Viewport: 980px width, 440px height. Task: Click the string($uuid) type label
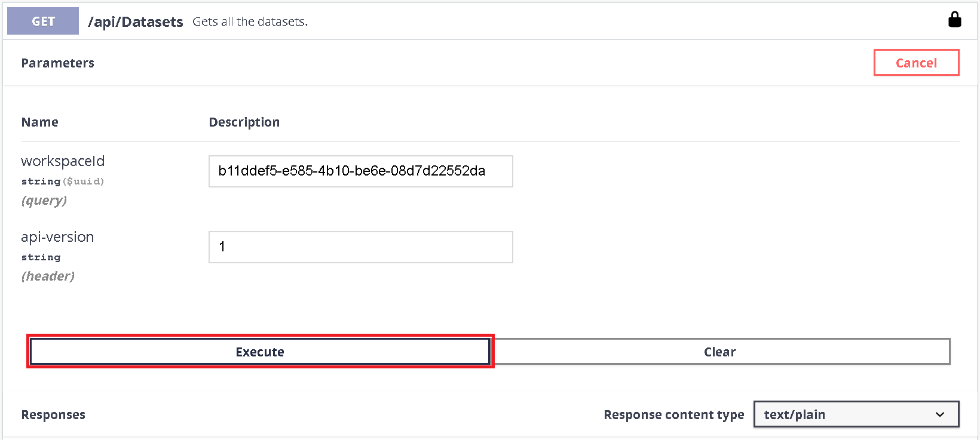[63, 181]
